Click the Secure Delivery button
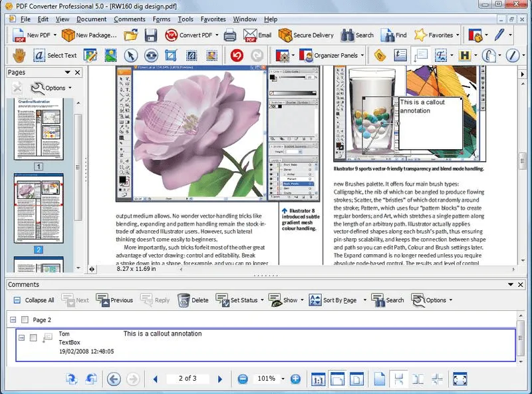532x394 pixels. coord(305,35)
